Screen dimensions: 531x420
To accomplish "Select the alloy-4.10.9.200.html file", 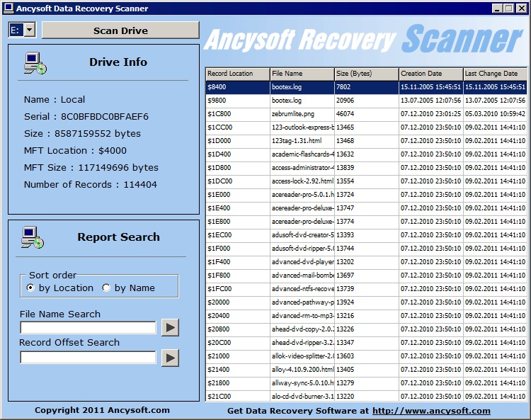I will point(302,370).
